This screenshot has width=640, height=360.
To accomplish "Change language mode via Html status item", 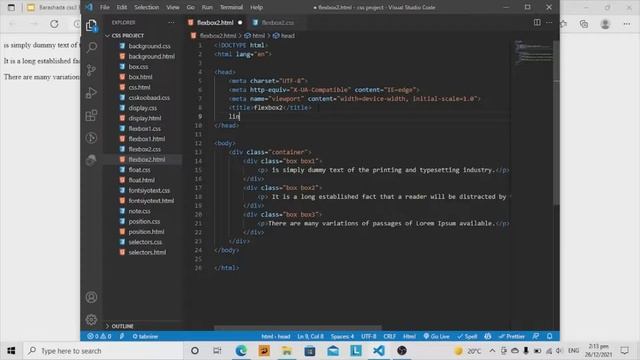I will (409, 336).
